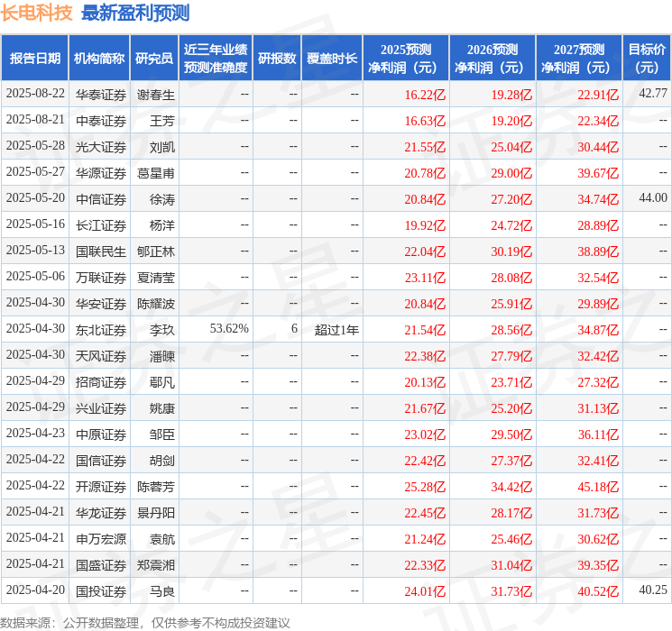672x631 pixels.
Task: Select the 研报数 column header
Action: tap(277, 59)
